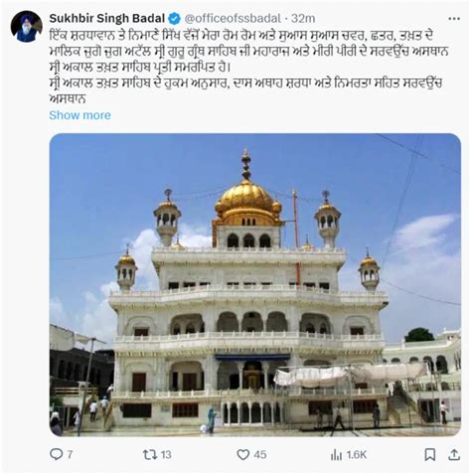Screen dimensions: 471x476
Task: Click the blue verified badge
Action: 174,19
